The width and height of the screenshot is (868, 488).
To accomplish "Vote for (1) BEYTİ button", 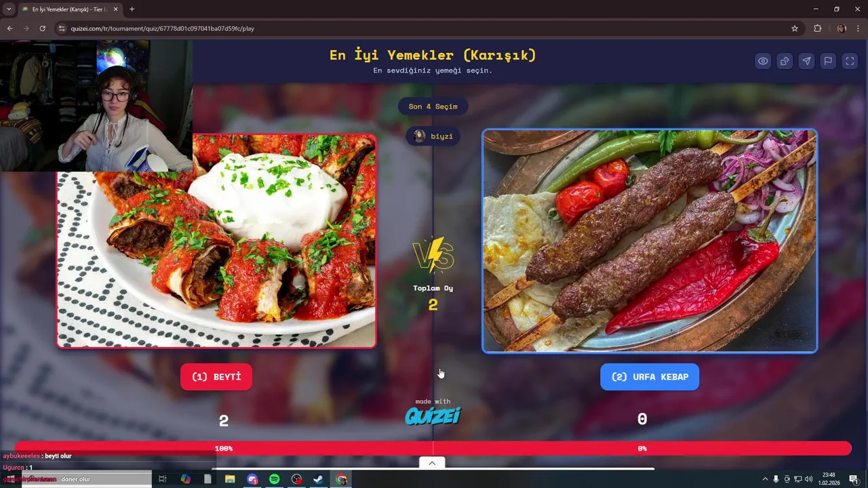I will (216, 377).
